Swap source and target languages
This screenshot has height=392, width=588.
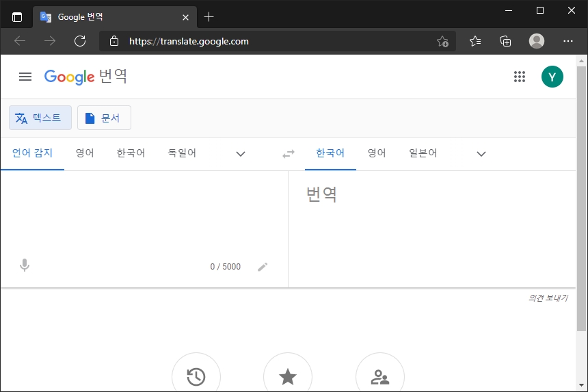(289, 154)
